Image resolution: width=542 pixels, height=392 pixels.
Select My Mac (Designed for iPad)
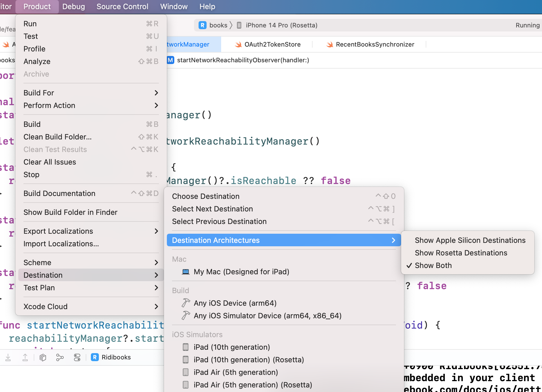point(241,272)
